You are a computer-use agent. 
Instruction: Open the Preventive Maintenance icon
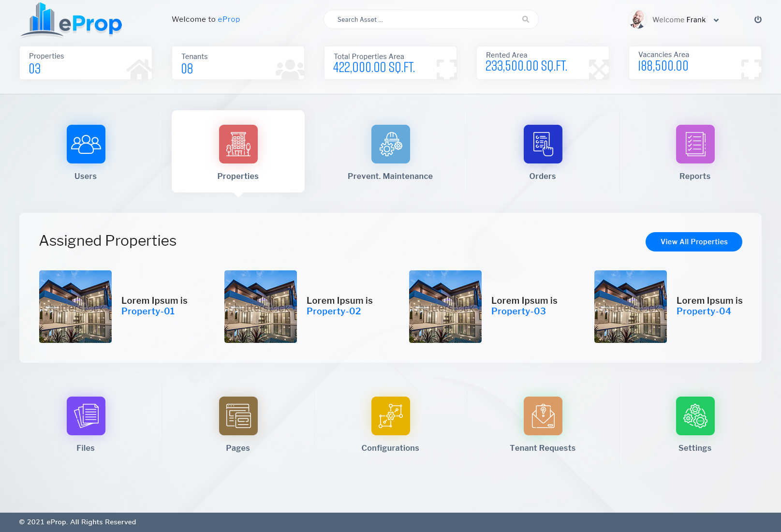point(390,144)
